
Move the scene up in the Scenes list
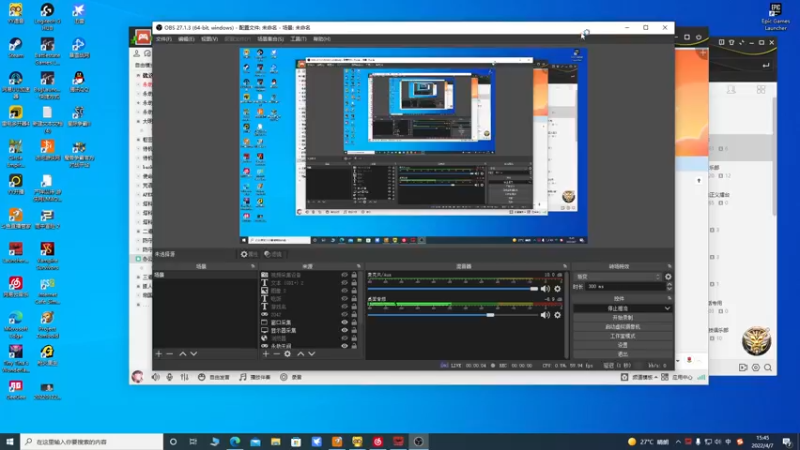point(183,354)
